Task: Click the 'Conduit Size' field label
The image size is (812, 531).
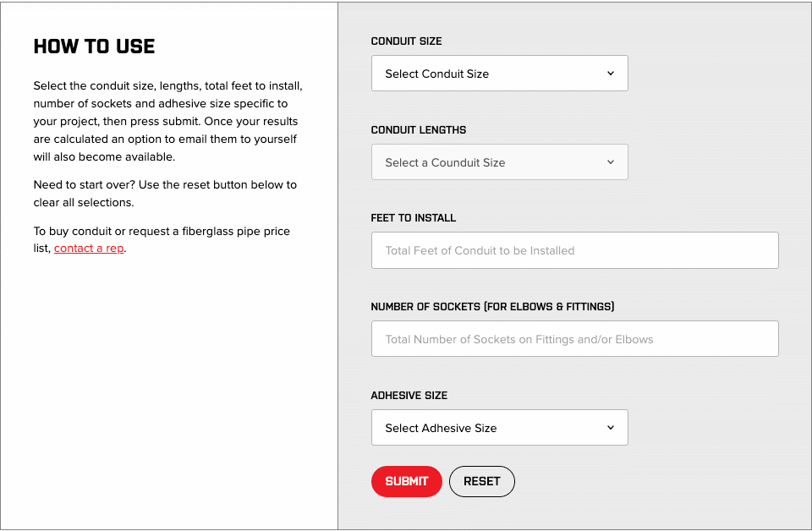Action: (x=406, y=41)
